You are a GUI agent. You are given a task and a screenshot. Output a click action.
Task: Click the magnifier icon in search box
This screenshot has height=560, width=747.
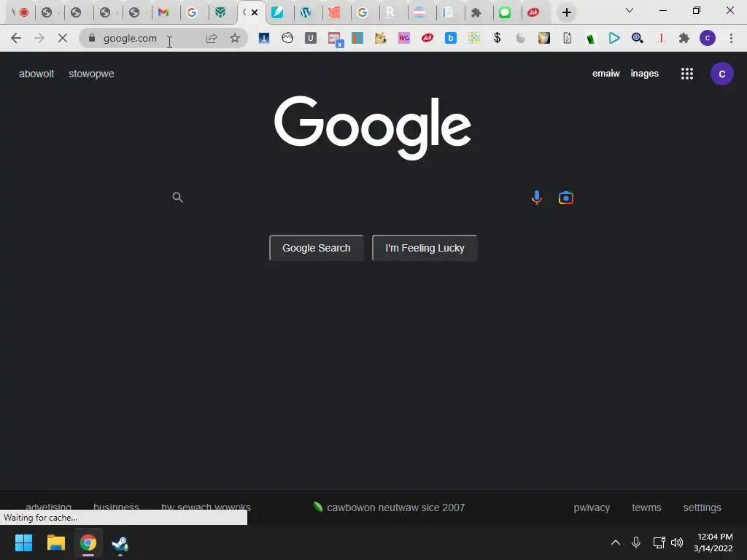(x=178, y=197)
